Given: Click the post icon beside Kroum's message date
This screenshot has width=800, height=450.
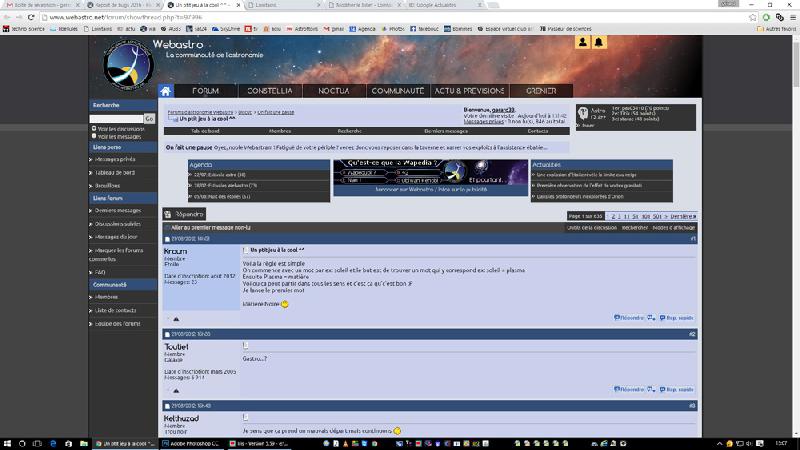Looking at the screenshot, I should [x=167, y=239].
